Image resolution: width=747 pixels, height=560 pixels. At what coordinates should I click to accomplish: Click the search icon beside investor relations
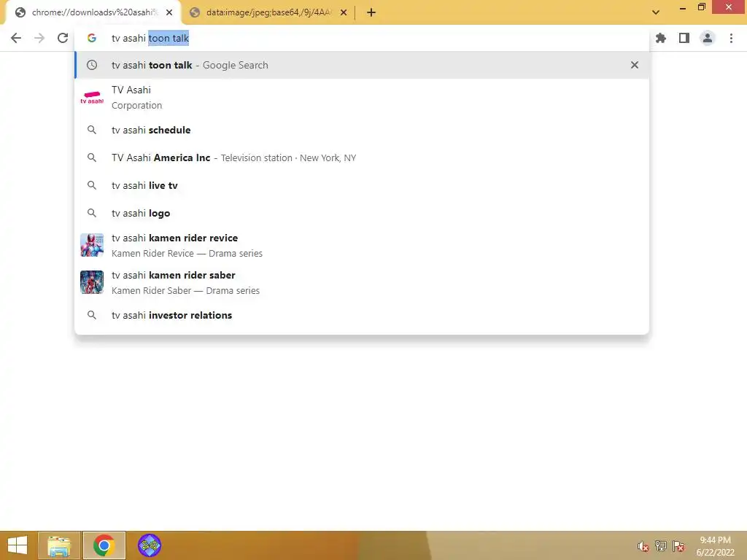pyautogui.click(x=92, y=315)
